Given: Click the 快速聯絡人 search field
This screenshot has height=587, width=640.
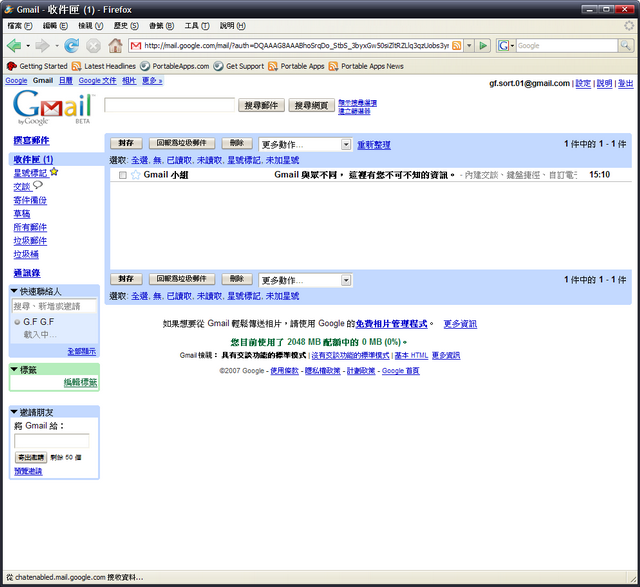Looking at the screenshot, I should click(x=54, y=306).
